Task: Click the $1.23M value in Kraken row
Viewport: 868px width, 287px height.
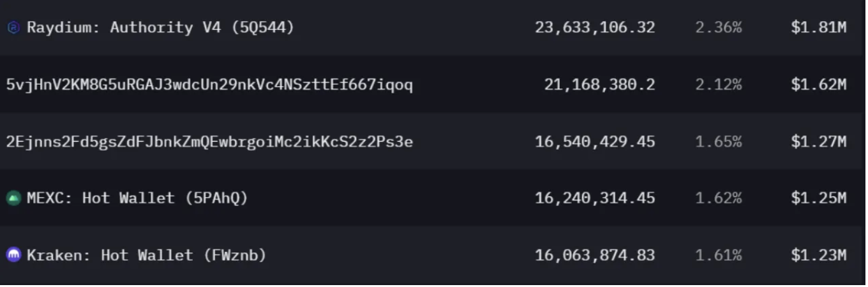Action: click(819, 256)
